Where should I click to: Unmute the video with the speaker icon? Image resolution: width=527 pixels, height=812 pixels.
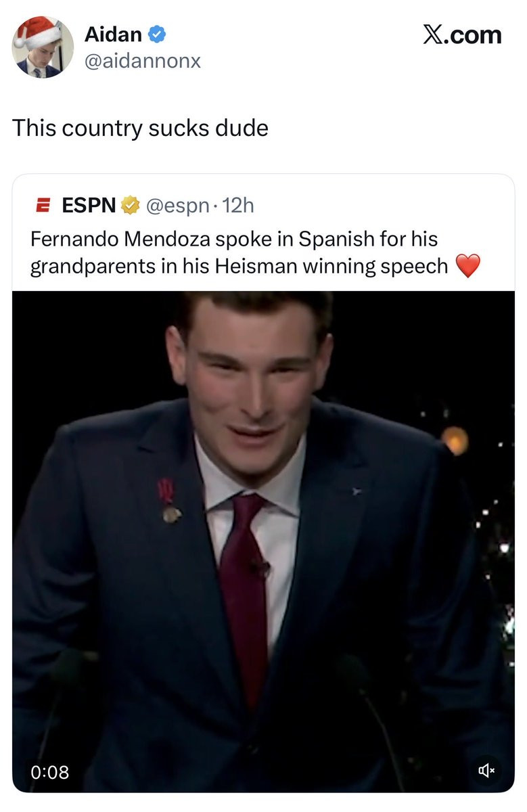coord(486,770)
